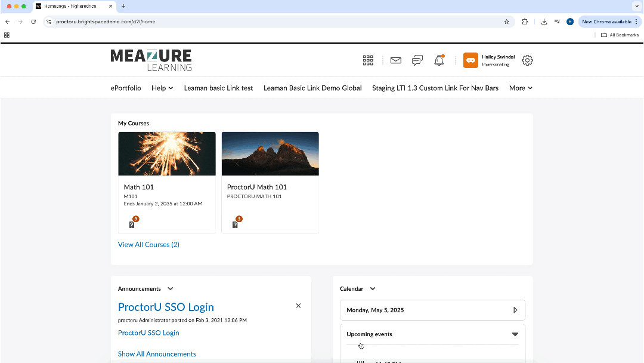Open the Calendar widget dropdown
Viewport: 644px width, 363px height.
point(373,288)
